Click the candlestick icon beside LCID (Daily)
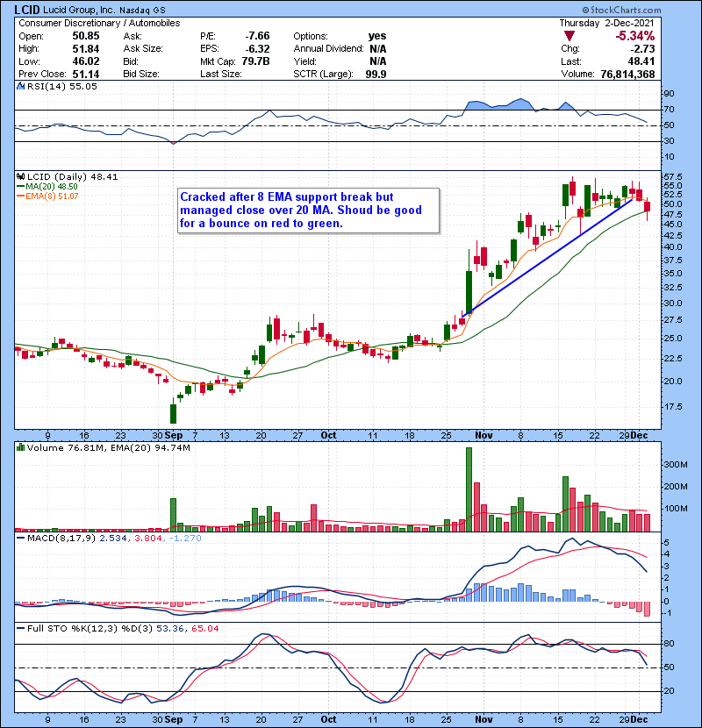The width and height of the screenshot is (702, 728). click(20, 177)
